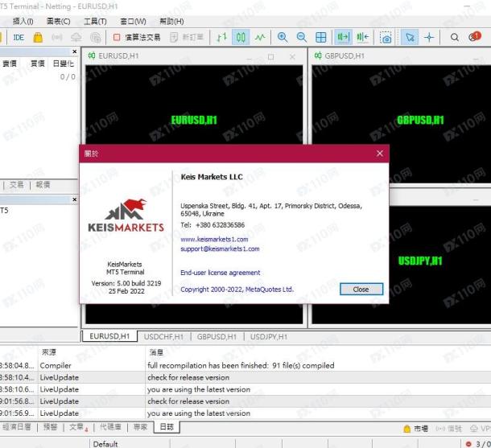
Task: Switch chart to bar chart mode
Action: (x=221, y=38)
